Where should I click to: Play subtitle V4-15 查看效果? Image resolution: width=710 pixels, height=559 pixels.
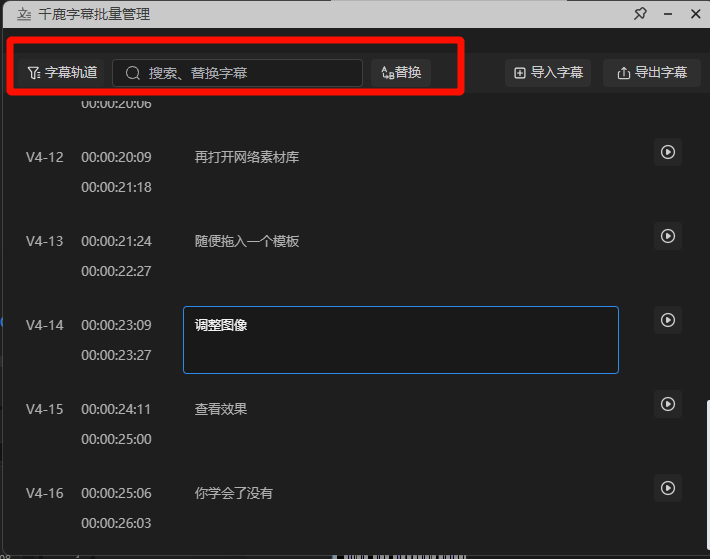pos(668,404)
